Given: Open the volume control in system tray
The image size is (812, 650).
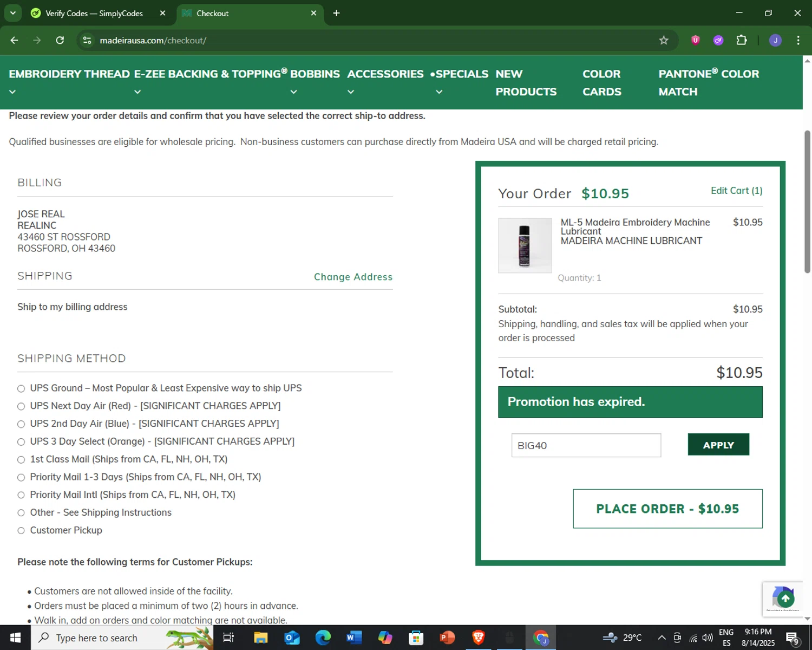Looking at the screenshot, I should click(x=708, y=638).
